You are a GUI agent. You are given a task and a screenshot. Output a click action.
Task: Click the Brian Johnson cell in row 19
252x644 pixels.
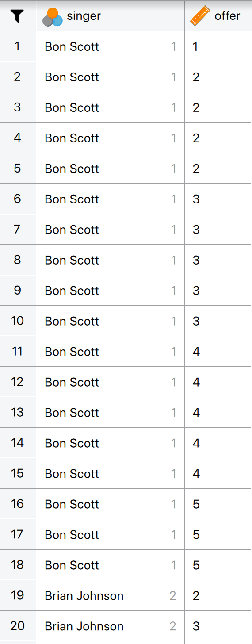point(111,595)
